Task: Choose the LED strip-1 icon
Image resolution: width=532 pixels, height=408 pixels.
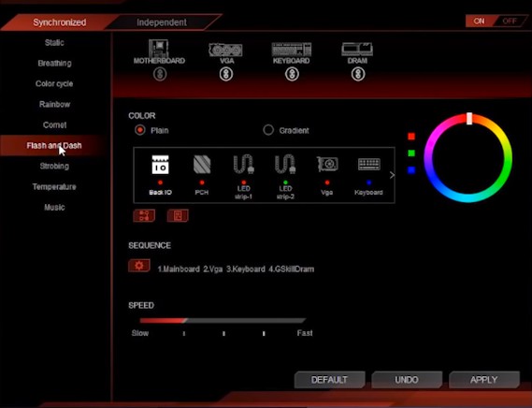Action: click(x=244, y=164)
